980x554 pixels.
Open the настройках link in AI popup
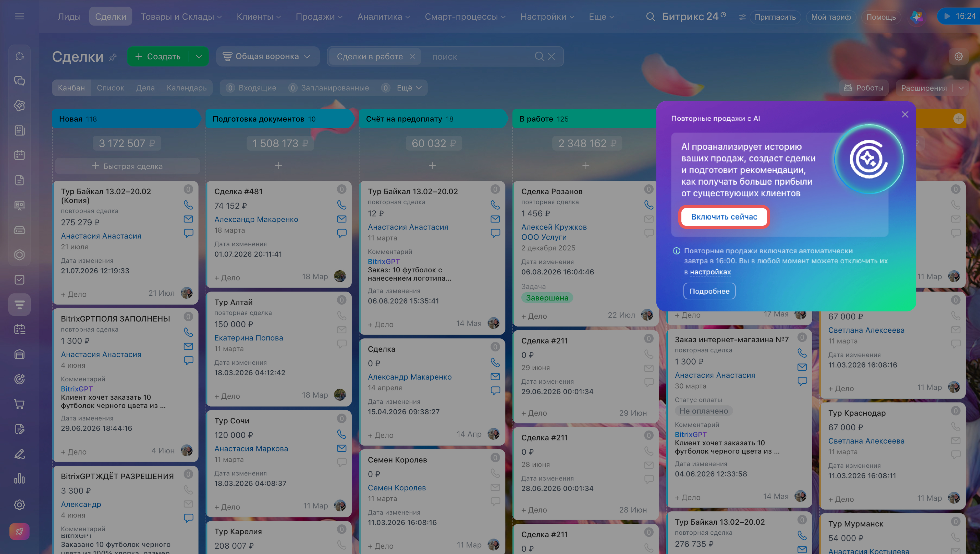(710, 272)
